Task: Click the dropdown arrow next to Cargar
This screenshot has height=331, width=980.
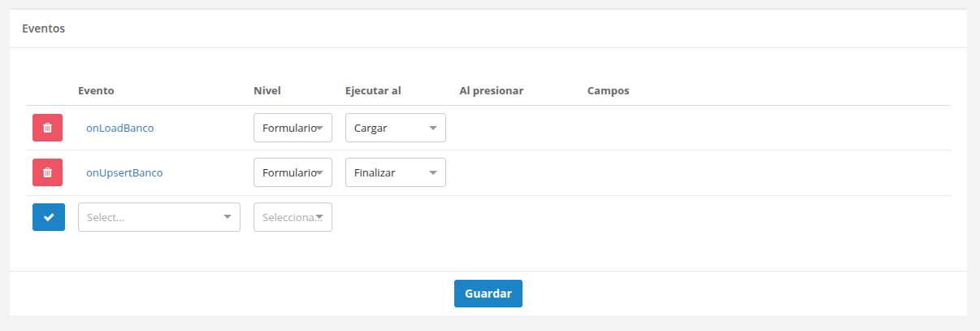Action: pos(432,128)
